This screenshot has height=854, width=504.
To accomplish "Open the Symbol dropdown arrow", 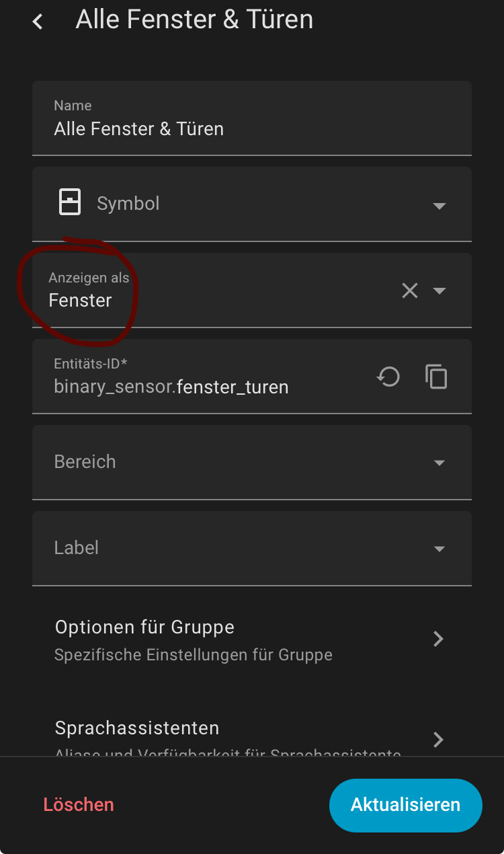I will 439,205.
